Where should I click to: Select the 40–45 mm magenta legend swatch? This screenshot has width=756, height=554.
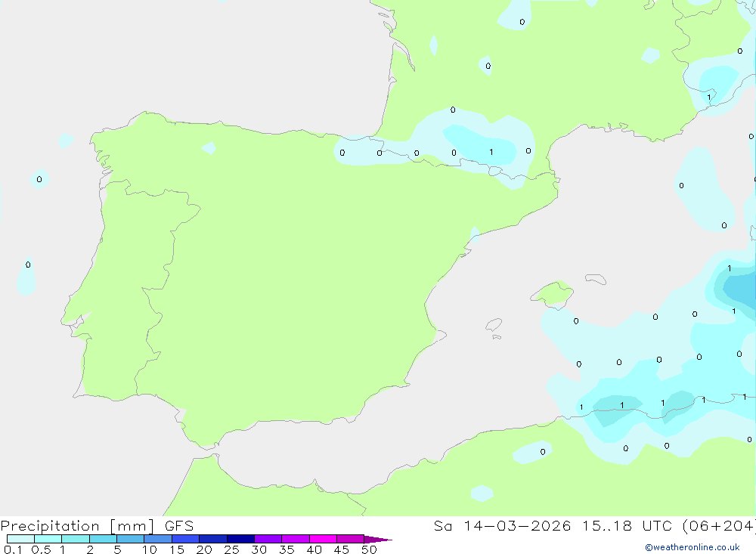pyautogui.click(x=323, y=539)
